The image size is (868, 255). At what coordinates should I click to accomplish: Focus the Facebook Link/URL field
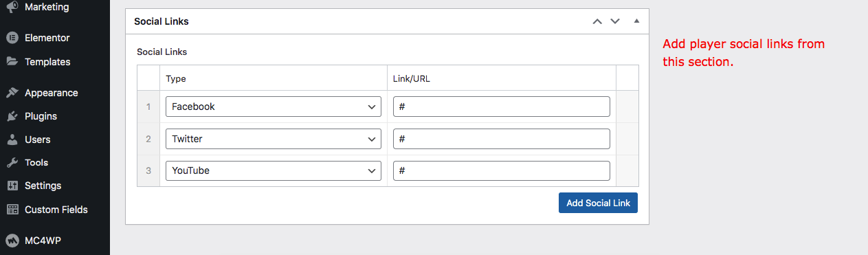pos(502,107)
